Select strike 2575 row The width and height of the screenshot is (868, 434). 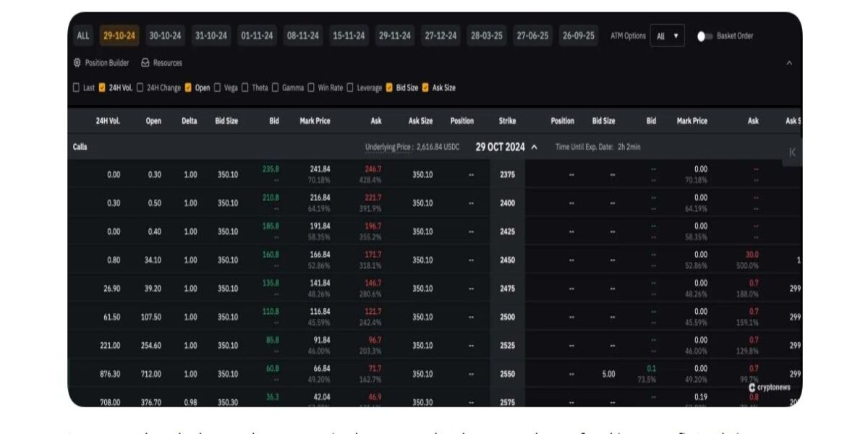507,402
